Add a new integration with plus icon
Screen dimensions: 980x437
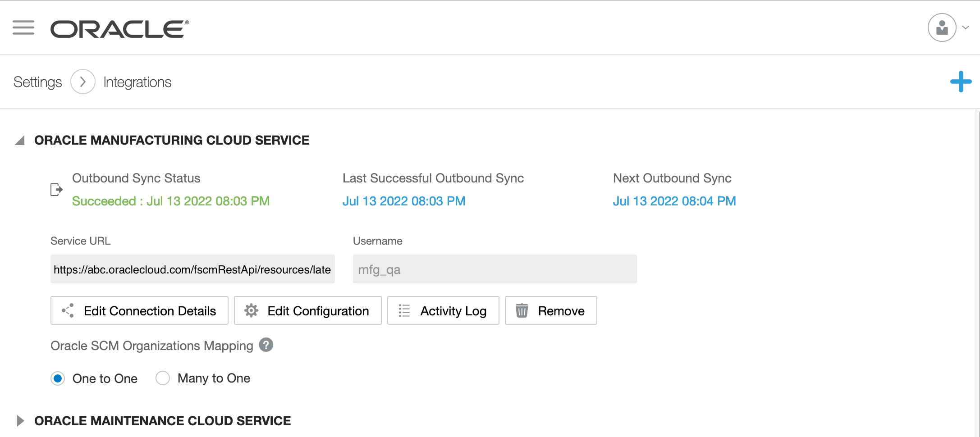[x=961, y=82]
